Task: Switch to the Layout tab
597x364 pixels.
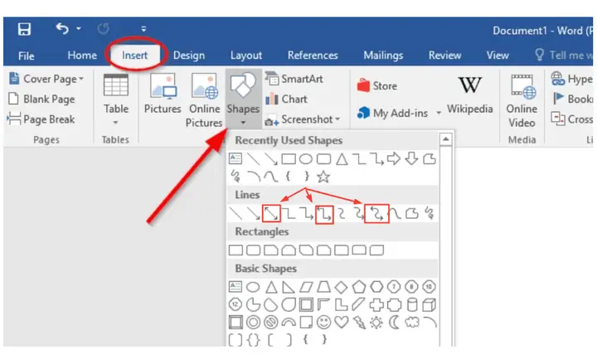Action: [246, 56]
